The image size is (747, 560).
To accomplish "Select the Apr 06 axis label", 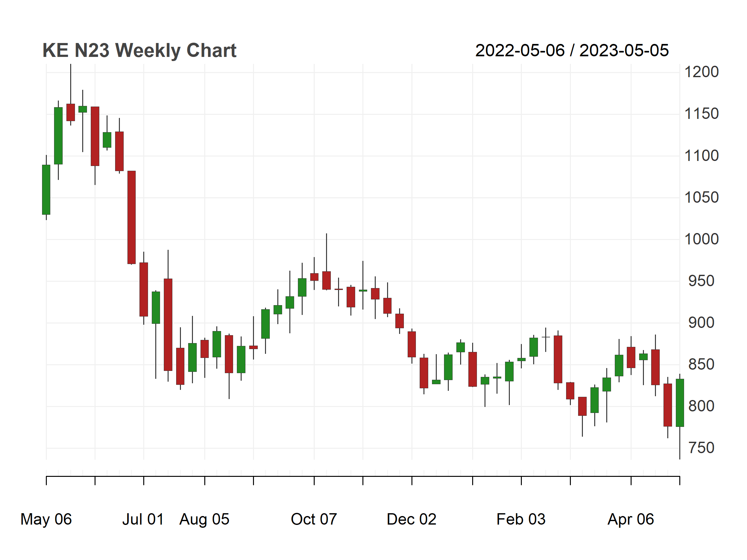I will click(x=631, y=519).
